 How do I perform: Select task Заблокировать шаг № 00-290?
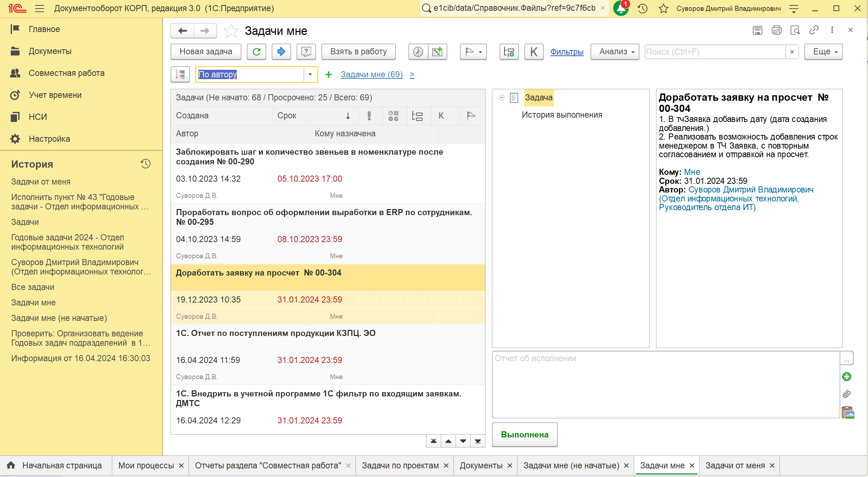tap(328, 173)
